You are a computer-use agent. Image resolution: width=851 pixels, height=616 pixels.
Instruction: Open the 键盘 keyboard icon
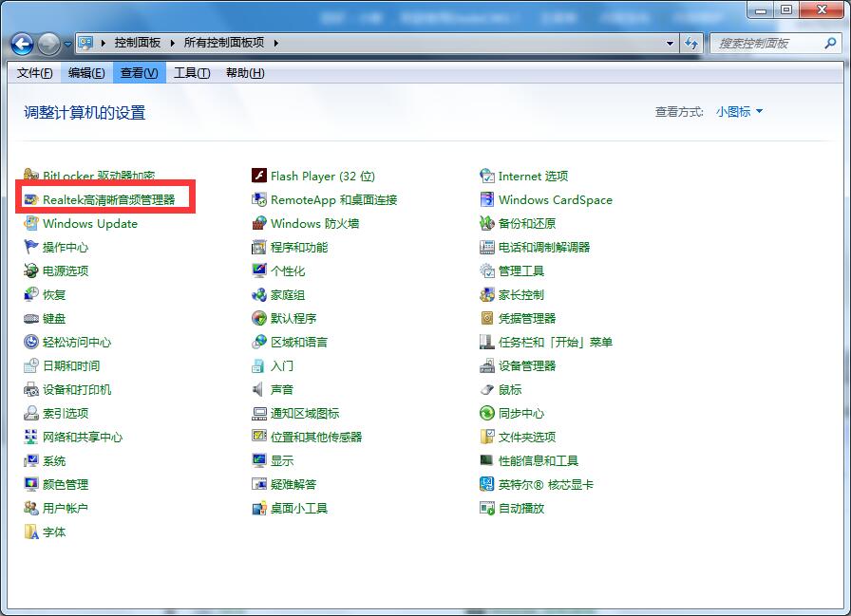(x=31, y=318)
